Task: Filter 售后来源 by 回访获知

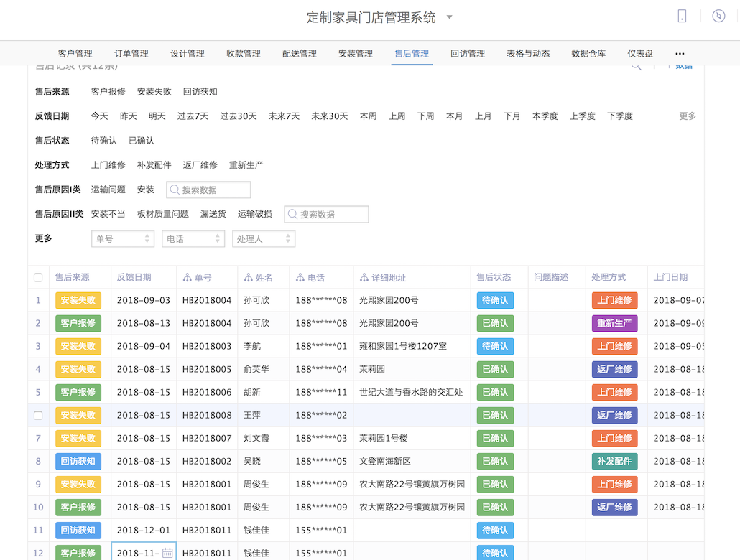Action: [x=200, y=91]
